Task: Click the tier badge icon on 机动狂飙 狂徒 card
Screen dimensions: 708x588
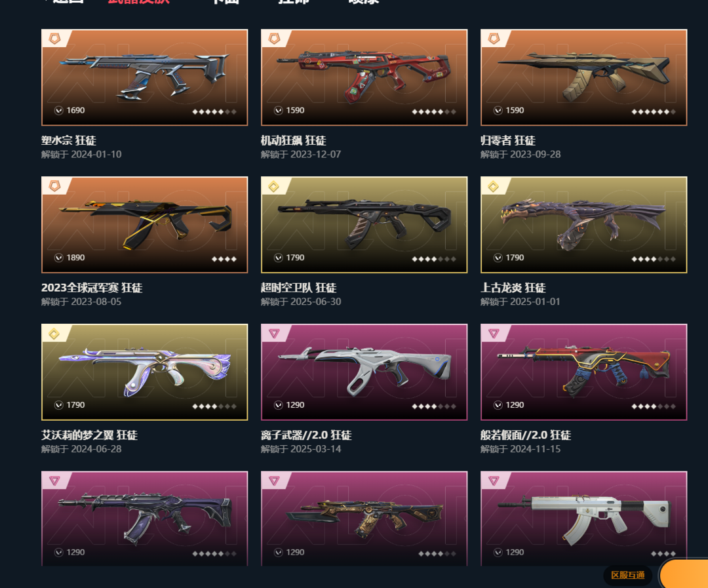Action: 274,39
